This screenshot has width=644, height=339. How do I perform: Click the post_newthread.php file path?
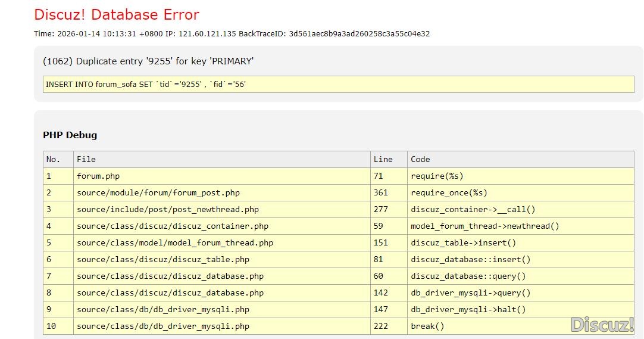click(x=168, y=210)
